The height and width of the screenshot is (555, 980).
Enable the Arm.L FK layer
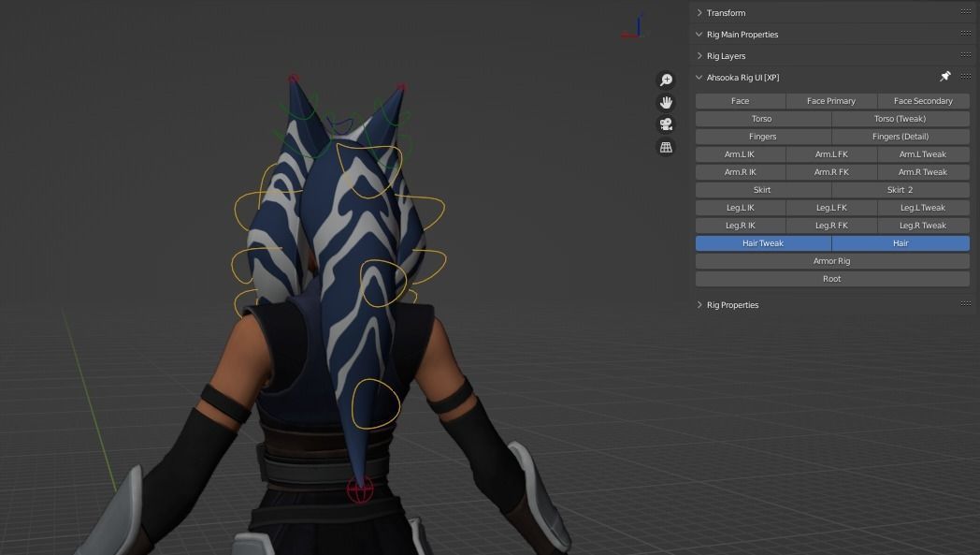[831, 154]
